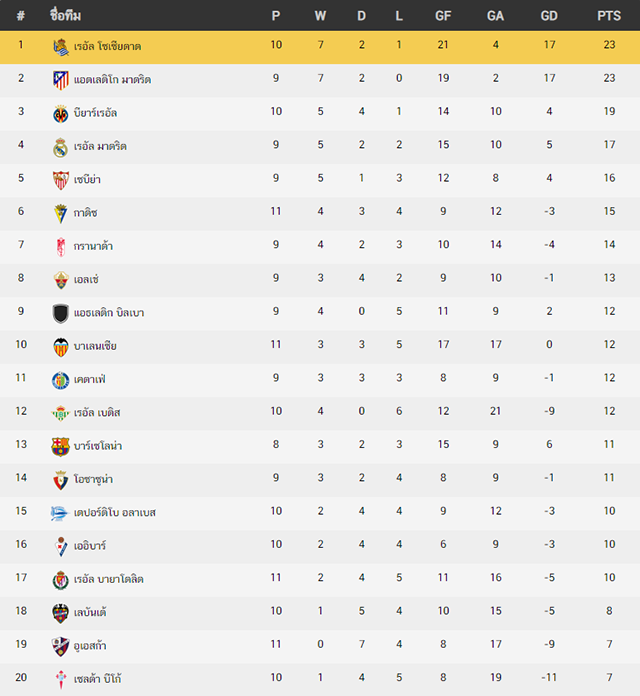The width and height of the screenshot is (640, 696).
Task: Open the เรอัล โซเซียดาด team link
Action: point(107,46)
